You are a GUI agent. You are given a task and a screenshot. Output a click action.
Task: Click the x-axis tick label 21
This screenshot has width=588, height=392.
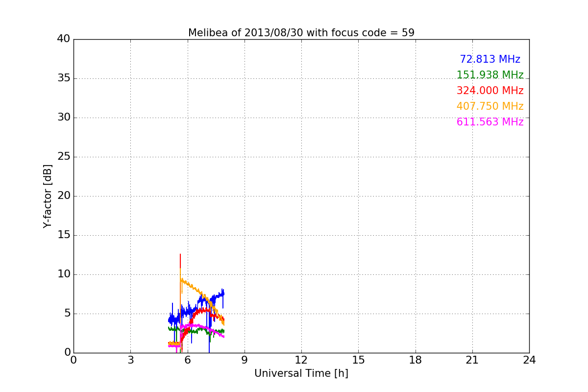pos(472,360)
